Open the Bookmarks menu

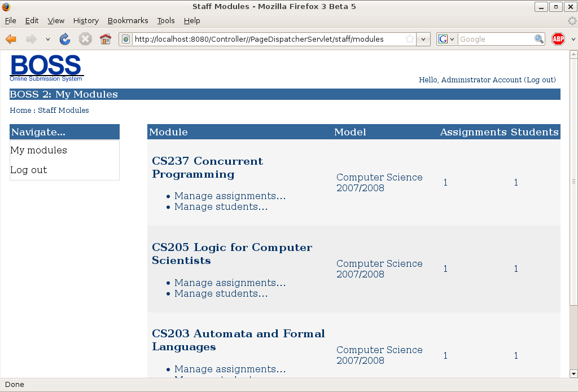[x=128, y=20]
